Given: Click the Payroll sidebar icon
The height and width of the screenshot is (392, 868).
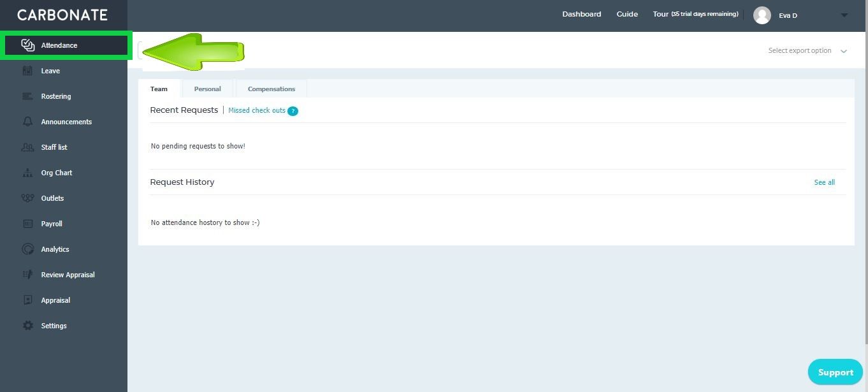Looking at the screenshot, I should 27,224.
